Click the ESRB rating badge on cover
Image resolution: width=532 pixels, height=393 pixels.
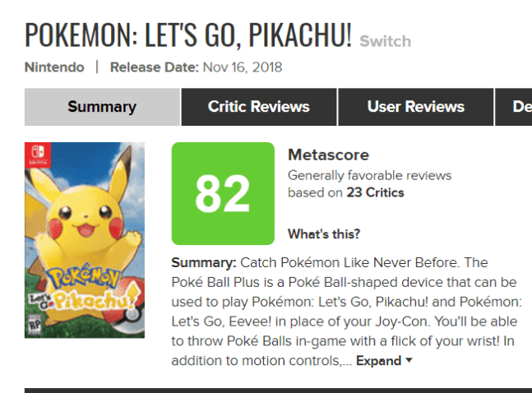35,321
